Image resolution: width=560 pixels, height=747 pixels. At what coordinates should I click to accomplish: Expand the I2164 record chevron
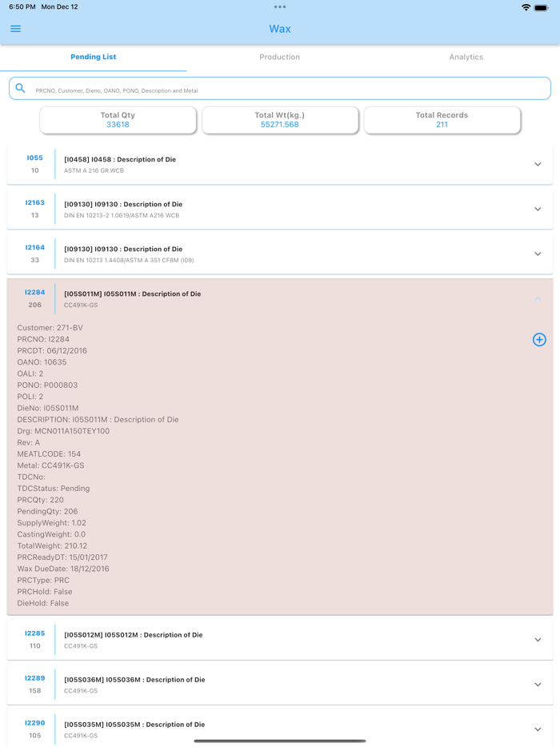[538, 254]
